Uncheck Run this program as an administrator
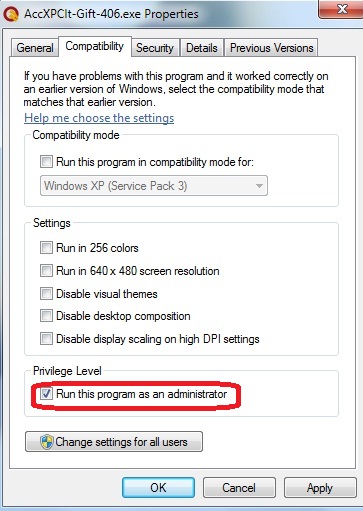 [x=46, y=394]
